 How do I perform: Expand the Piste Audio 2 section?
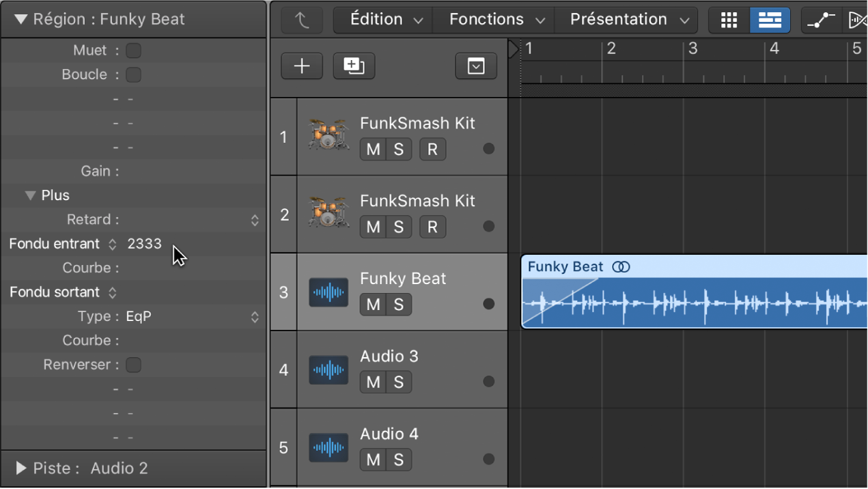point(20,469)
